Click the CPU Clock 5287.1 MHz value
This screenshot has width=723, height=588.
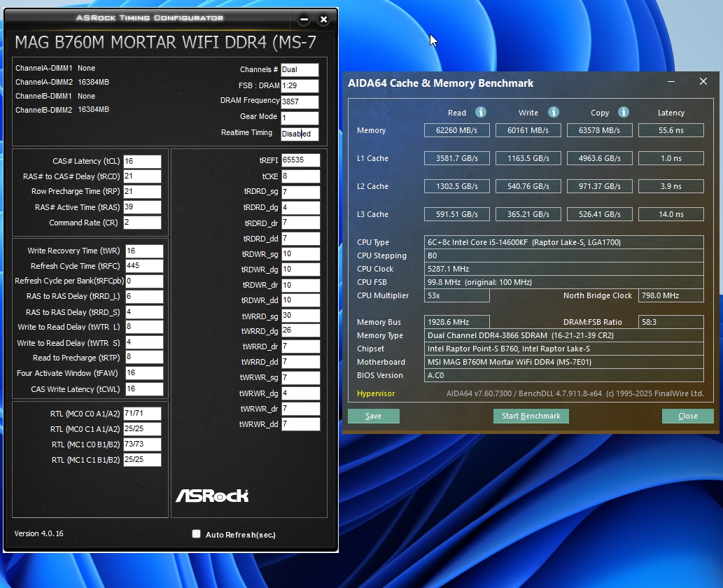tap(564, 269)
